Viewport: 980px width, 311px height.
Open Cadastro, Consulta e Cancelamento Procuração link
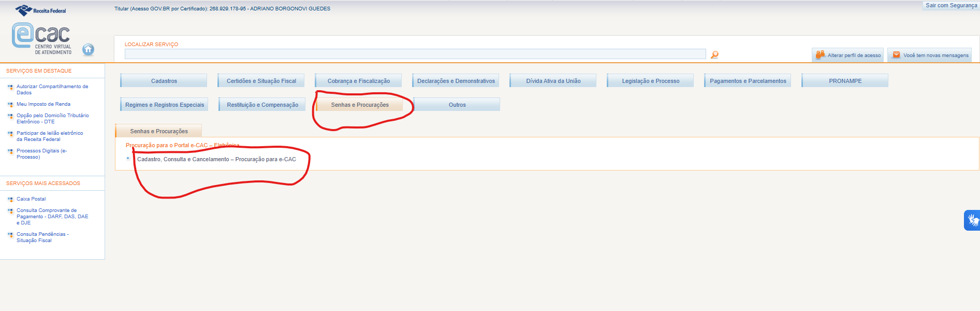216,159
